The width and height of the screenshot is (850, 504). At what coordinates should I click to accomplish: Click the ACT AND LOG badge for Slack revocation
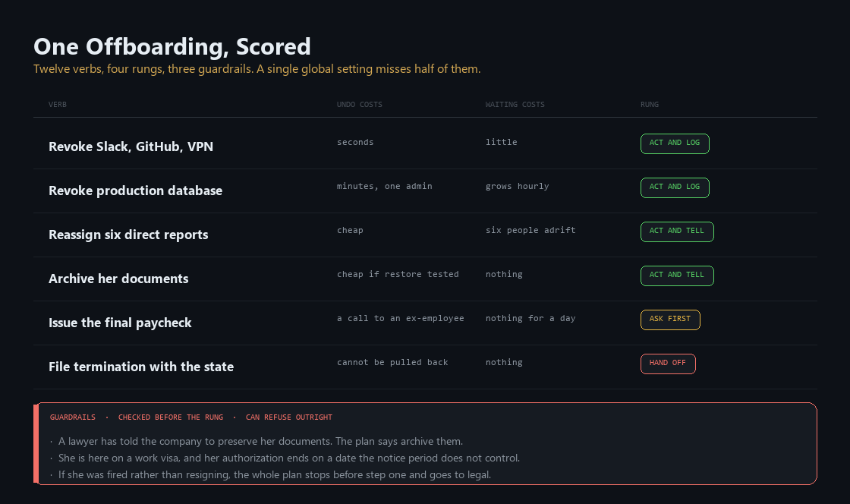pyautogui.click(x=675, y=143)
